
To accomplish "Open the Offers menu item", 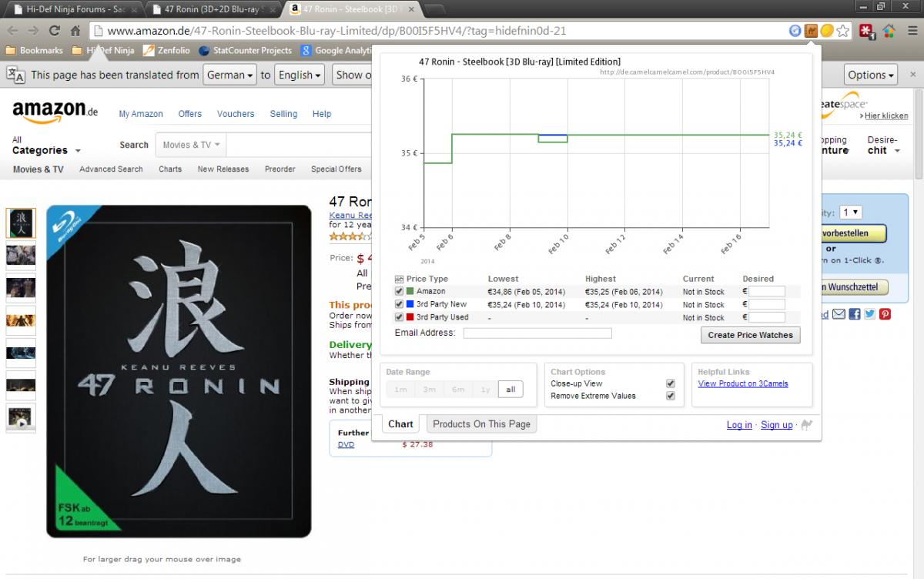I will point(190,114).
